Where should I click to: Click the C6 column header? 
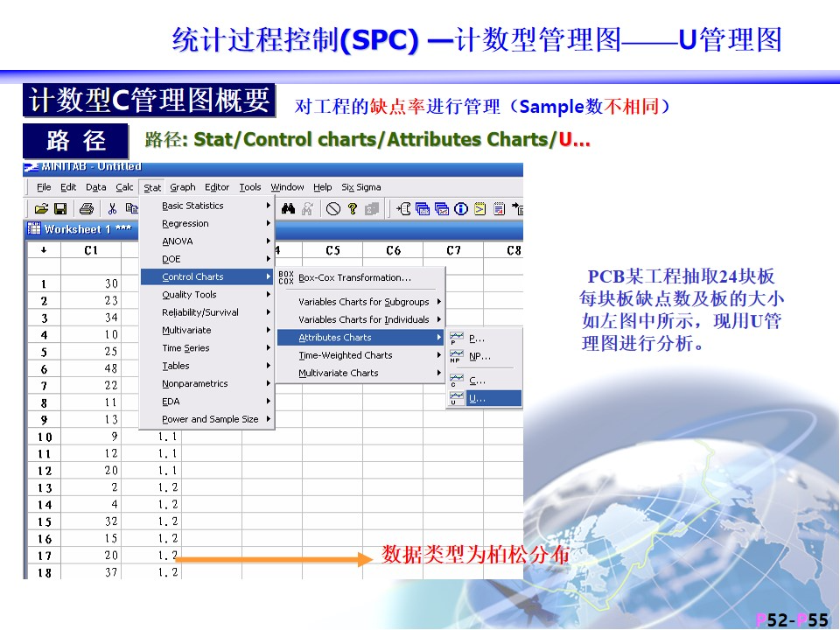click(x=393, y=250)
